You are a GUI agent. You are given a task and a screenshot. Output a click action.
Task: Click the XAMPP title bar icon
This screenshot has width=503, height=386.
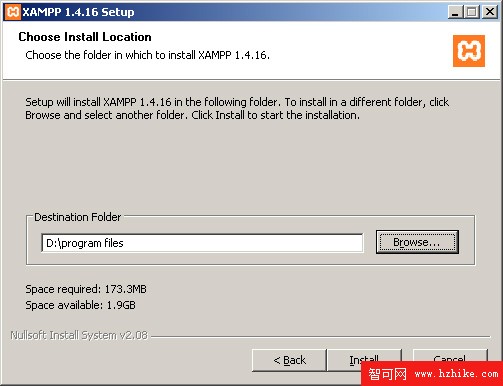coord(13,12)
